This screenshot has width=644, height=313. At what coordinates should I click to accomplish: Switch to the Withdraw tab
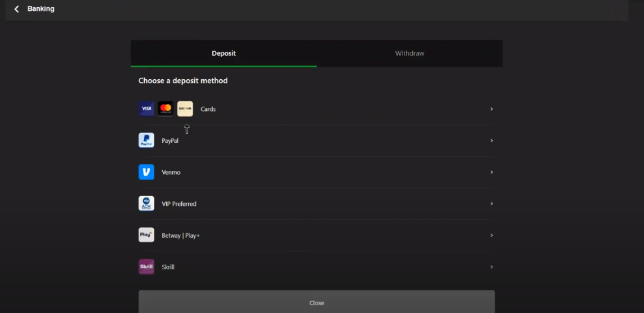pos(410,53)
